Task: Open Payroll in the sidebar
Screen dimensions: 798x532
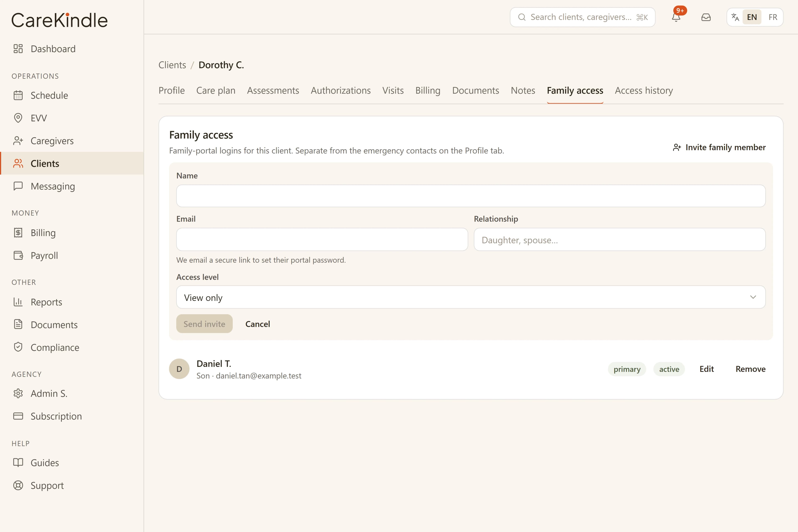Action: (72, 255)
